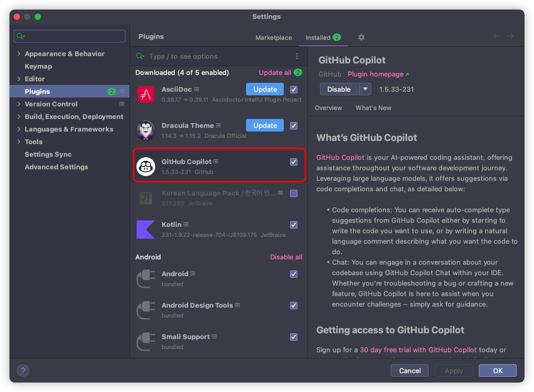Click the Cancel button
Image resolution: width=534 pixels, height=392 pixels.
[x=410, y=371]
